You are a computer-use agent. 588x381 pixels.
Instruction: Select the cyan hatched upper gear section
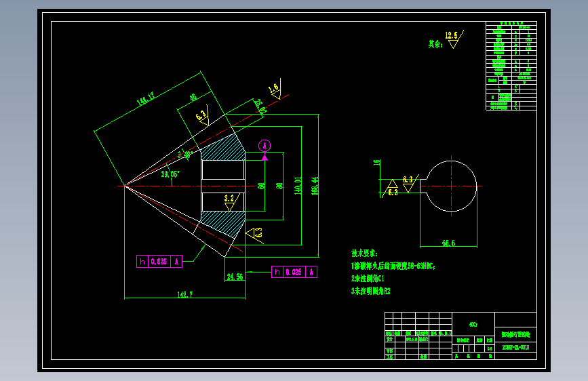coord(223,148)
